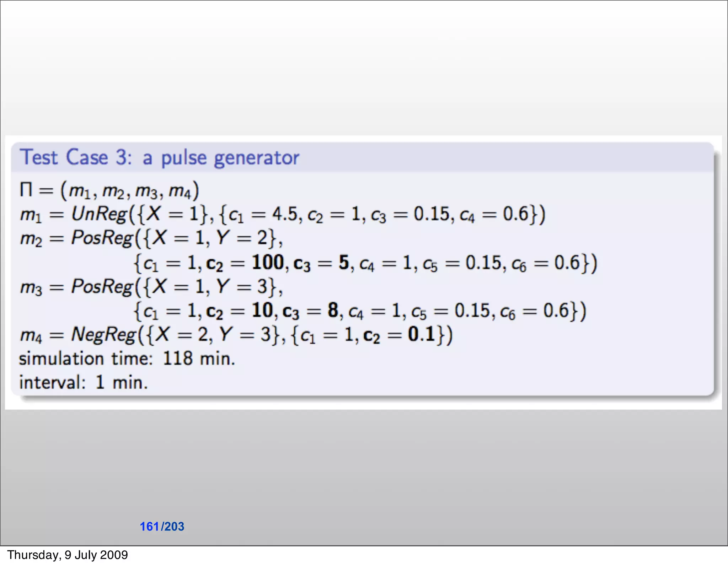728x566 pixels.
Task: Click the bold c3 = 5 parameter
Action: (321, 263)
